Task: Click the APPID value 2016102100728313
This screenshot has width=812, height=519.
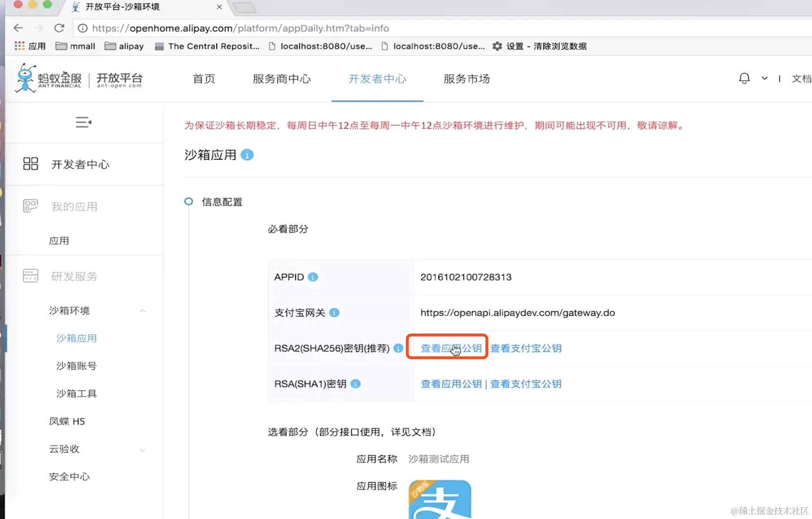Action: click(466, 277)
